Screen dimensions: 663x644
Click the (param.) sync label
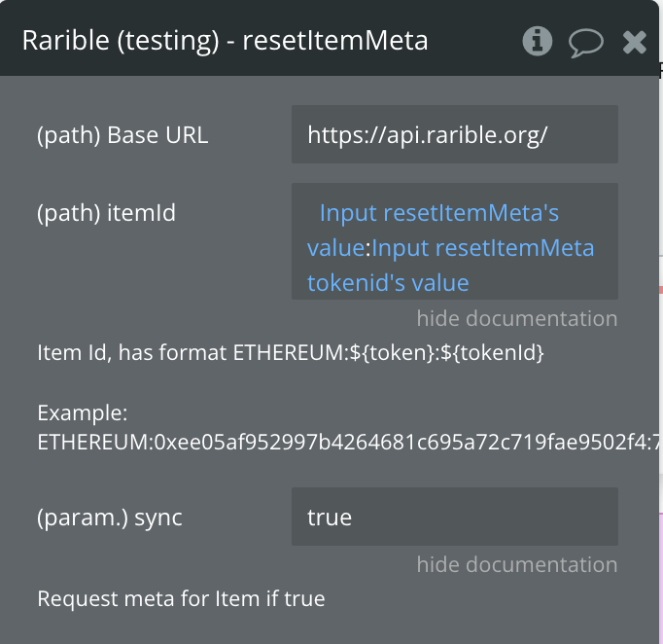pos(110,518)
